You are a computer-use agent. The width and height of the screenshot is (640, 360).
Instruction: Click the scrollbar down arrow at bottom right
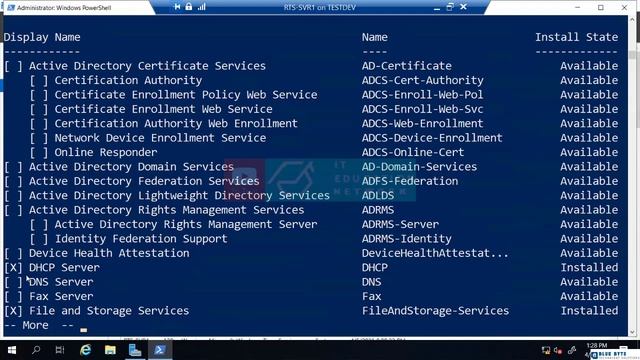[633, 332]
